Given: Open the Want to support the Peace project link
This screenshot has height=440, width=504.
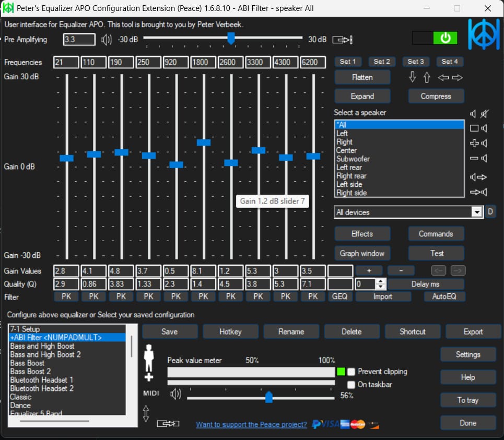Looking at the screenshot, I should point(251,424).
